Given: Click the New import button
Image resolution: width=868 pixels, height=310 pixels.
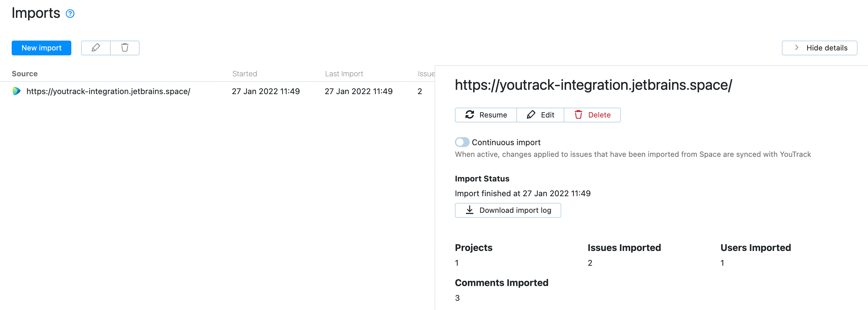Looking at the screenshot, I should [x=41, y=48].
